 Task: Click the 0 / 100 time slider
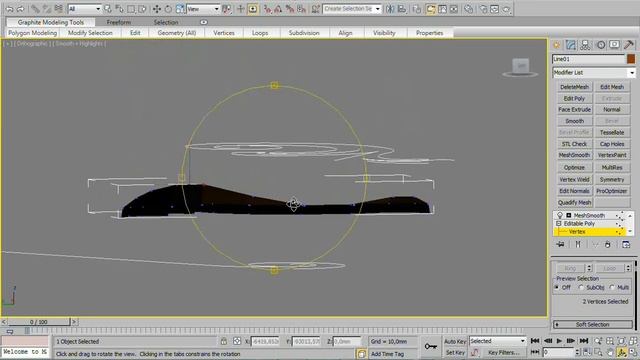point(39,322)
